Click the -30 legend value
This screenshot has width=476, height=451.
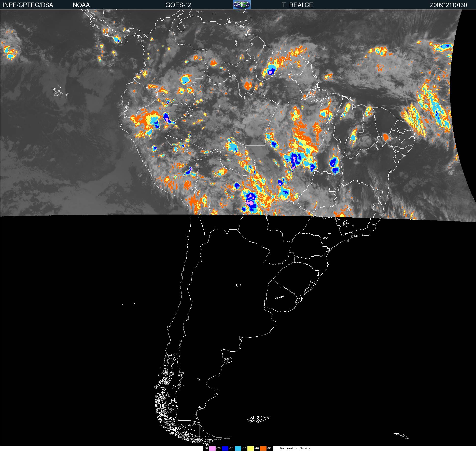[269, 448]
